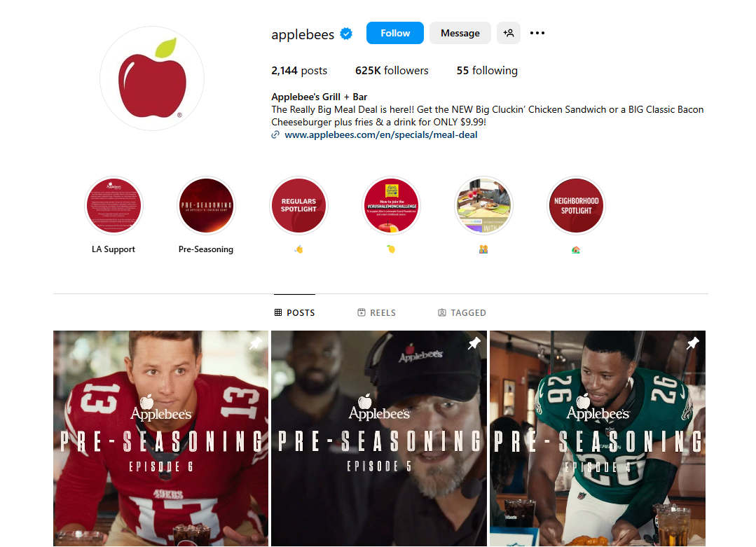Open the three-dot options menu
Viewport: 756px width, 547px height.
point(537,33)
